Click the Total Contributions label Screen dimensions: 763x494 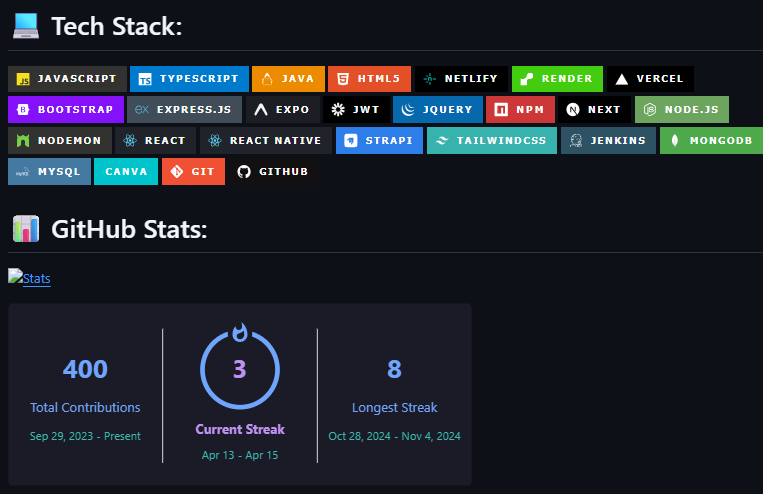[x=85, y=407]
